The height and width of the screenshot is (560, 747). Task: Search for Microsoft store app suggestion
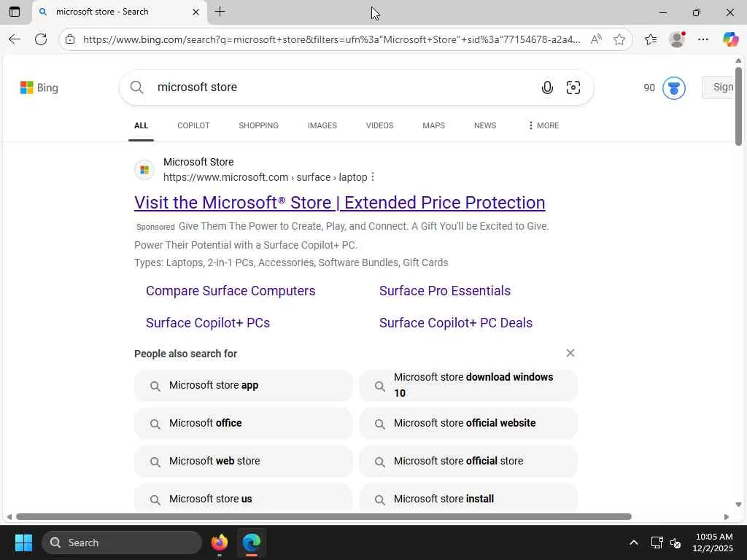pyautogui.click(x=244, y=385)
